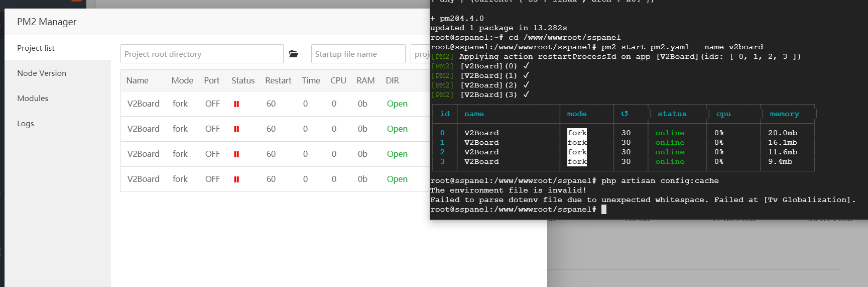
Task: Click online status of terminal process 0
Action: tap(670, 133)
